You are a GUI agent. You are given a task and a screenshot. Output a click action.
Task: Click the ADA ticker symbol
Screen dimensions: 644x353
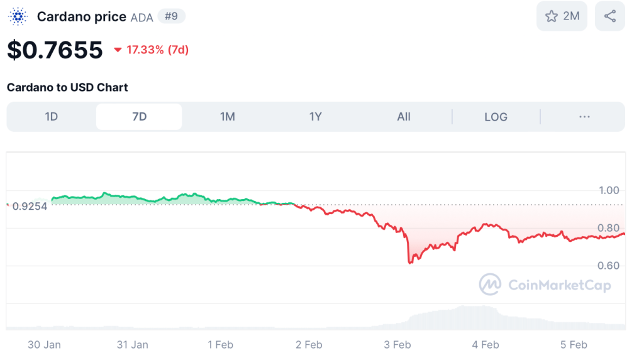coord(142,18)
